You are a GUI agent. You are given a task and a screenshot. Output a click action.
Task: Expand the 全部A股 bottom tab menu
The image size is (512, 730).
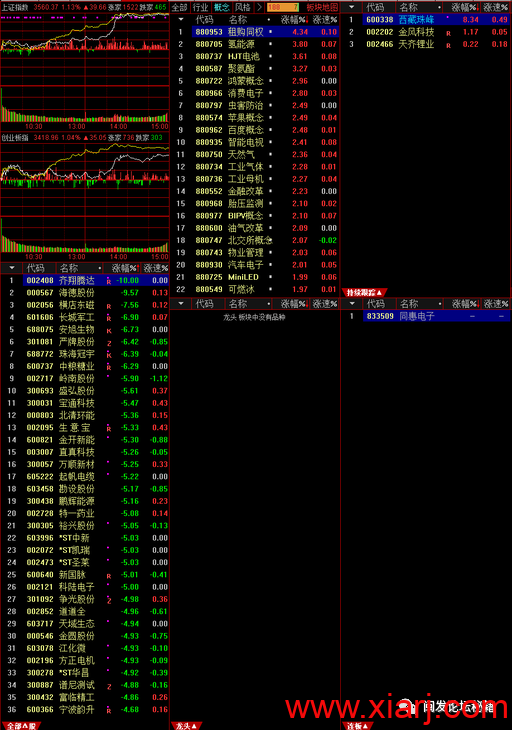pyautogui.click(x=21, y=725)
